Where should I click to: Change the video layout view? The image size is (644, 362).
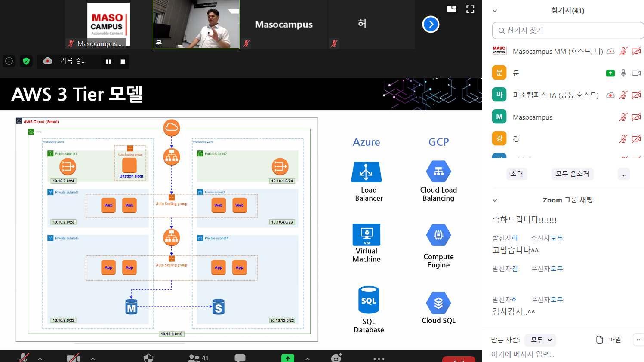click(452, 9)
